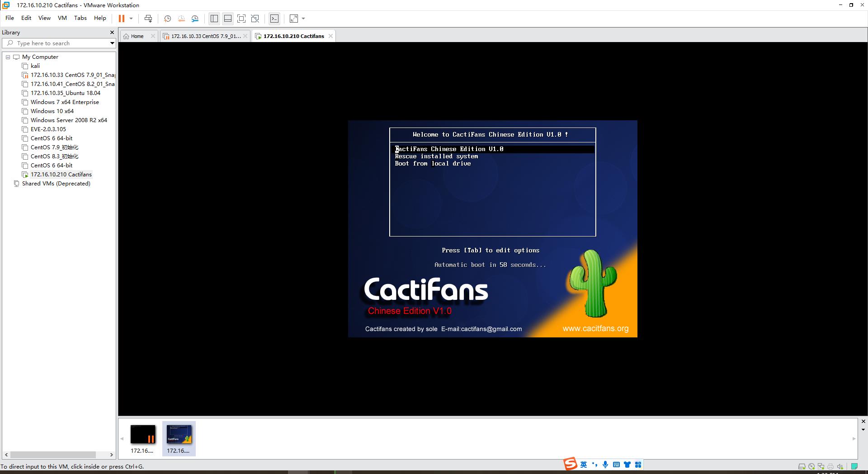Select EVE-2.0.3.105 VM
This screenshot has width=868, height=474.
[x=48, y=129]
